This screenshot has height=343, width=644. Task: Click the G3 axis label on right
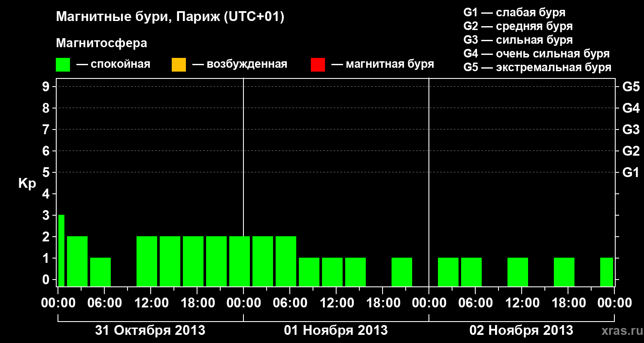(631, 129)
